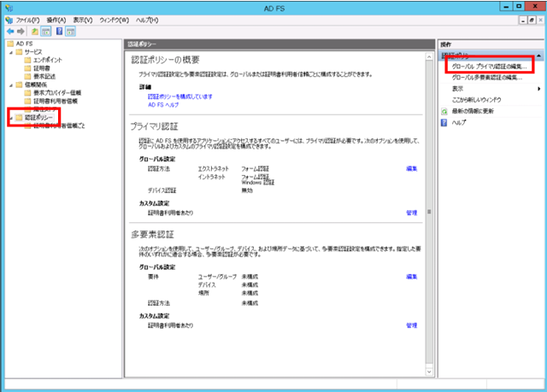Click the MMC console icon left of ファイル menu

pyautogui.click(x=9, y=20)
